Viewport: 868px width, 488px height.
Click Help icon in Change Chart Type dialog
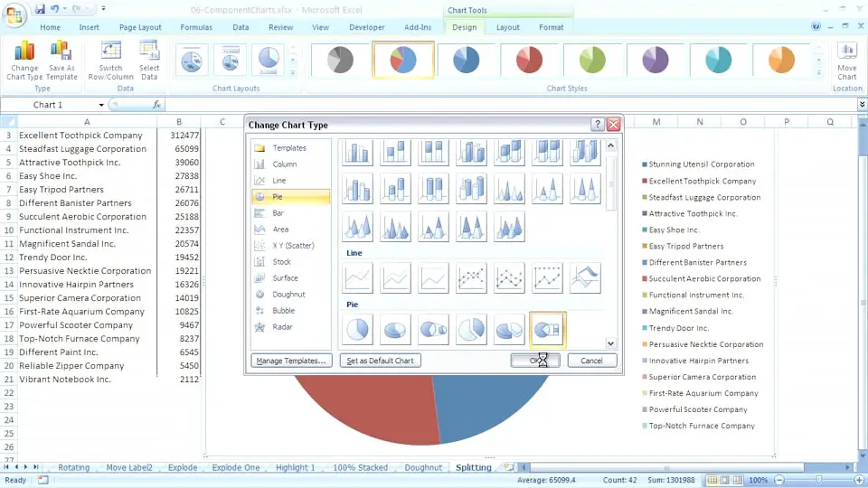click(597, 125)
